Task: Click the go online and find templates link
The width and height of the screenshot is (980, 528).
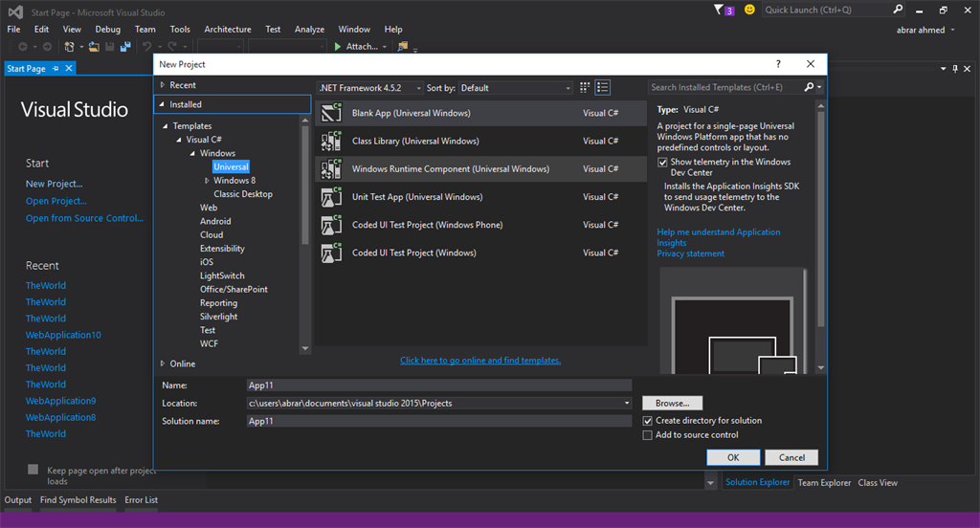Action: 479,361
